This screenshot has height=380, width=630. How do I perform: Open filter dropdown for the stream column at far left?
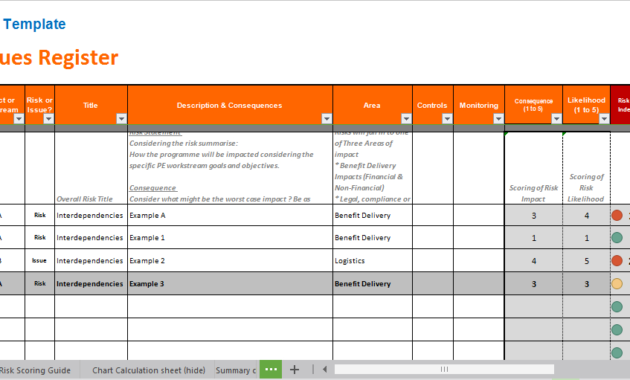pyautogui.click(x=18, y=118)
